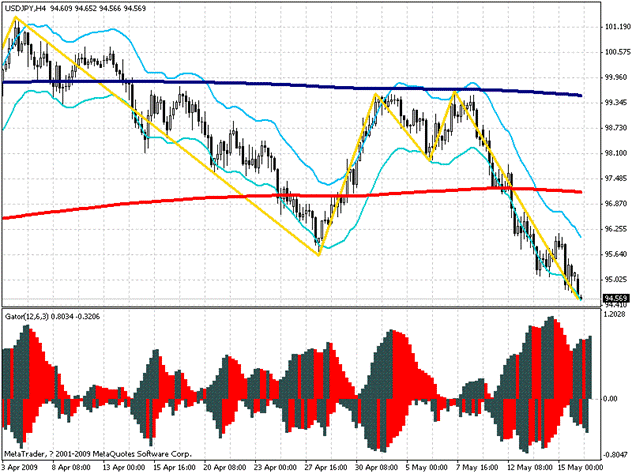The height and width of the screenshot is (474, 632).
Task: Click the -0.8047 Gator scale value
Action: point(614,455)
